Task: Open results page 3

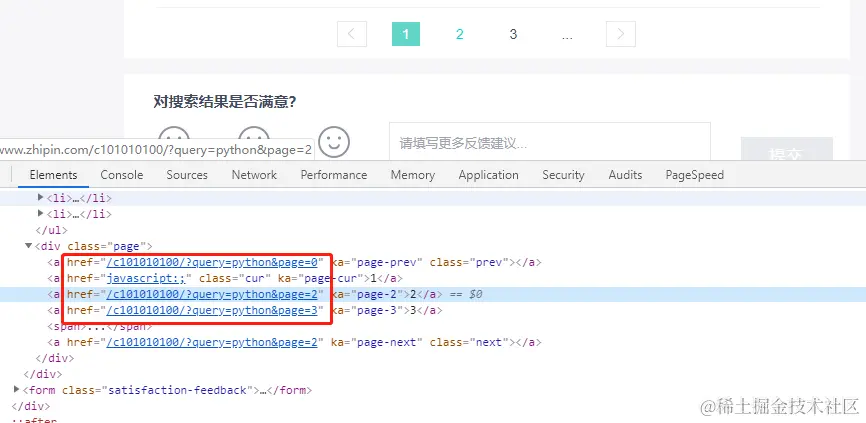Action: [513, 34]
